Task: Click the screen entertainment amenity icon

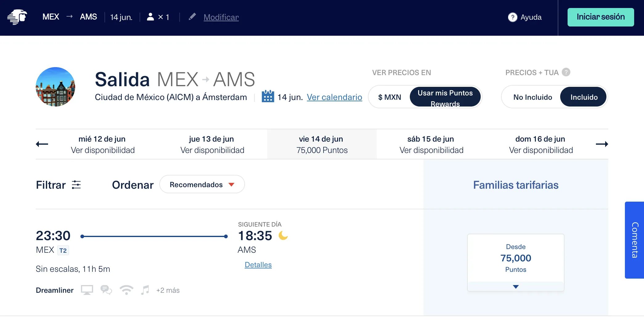Action: (87, 290)
